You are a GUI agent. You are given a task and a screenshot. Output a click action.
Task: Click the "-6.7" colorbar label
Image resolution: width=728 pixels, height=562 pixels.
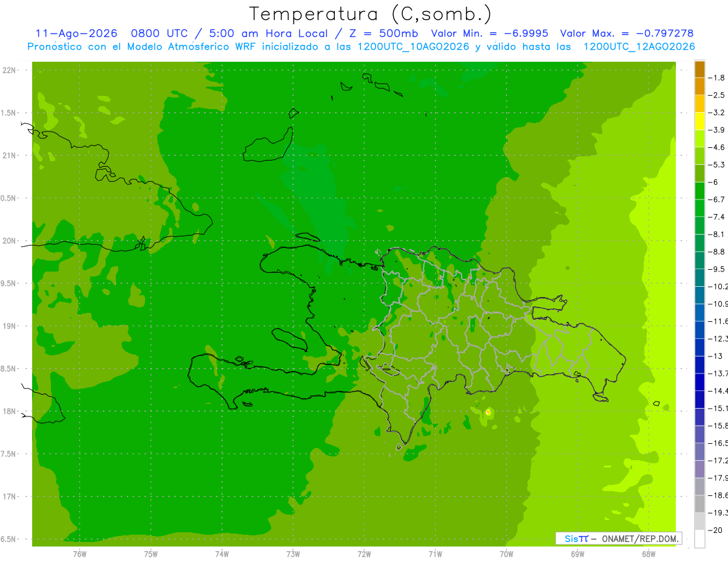pos(716,199)
